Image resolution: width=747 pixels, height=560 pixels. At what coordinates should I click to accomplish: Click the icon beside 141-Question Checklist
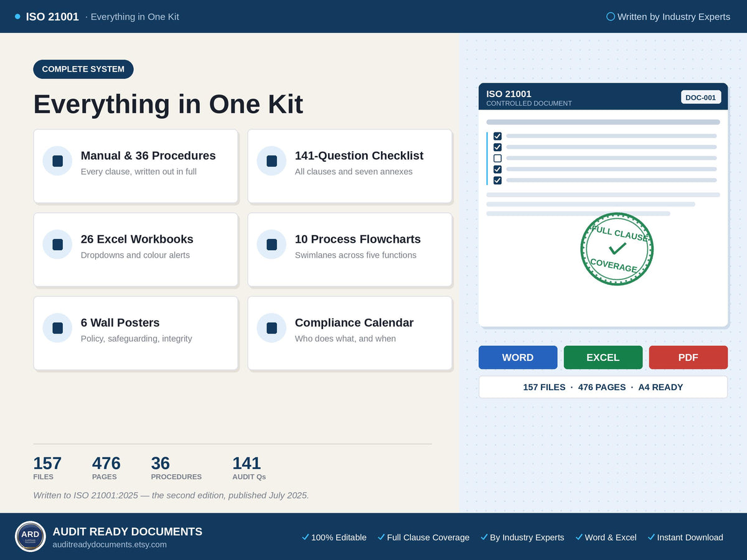(271, 161)
